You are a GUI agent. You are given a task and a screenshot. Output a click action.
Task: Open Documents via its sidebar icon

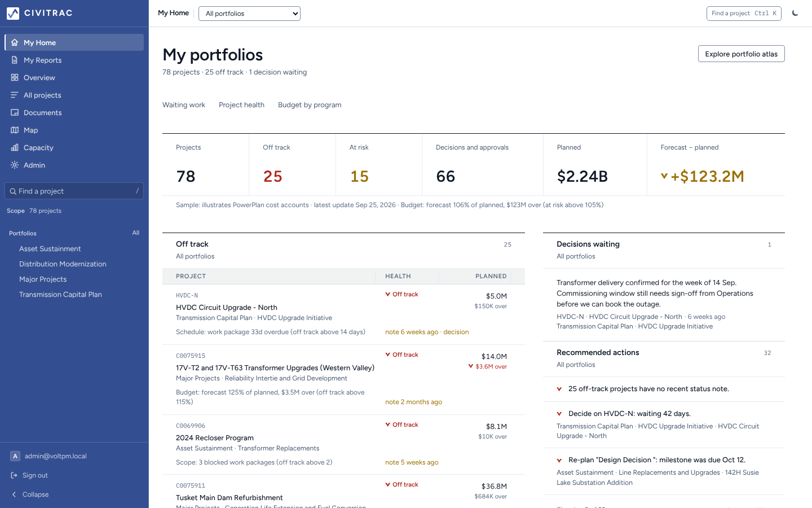coord(15,112)
